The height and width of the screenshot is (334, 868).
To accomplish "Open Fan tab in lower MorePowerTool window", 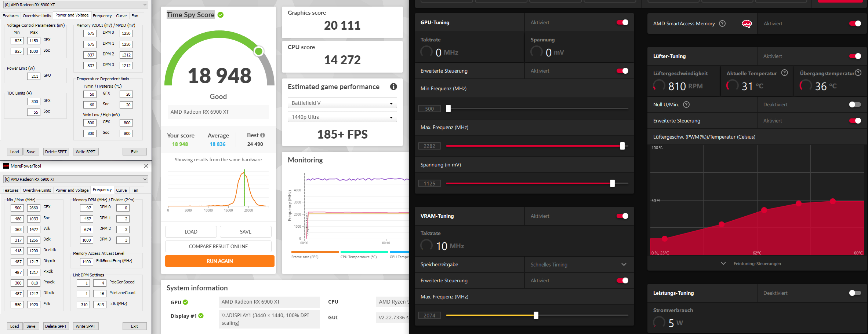I will coord(135,190).
